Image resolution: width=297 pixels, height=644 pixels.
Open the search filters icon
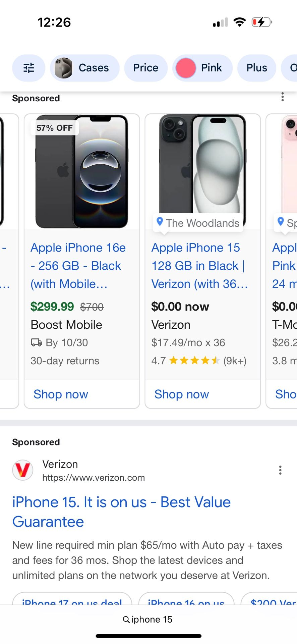click(28, 68)
